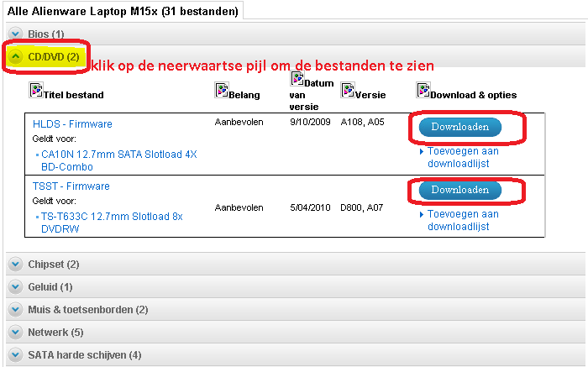Add HLDS Firmware to the downloadlijst

click(463, 157)
